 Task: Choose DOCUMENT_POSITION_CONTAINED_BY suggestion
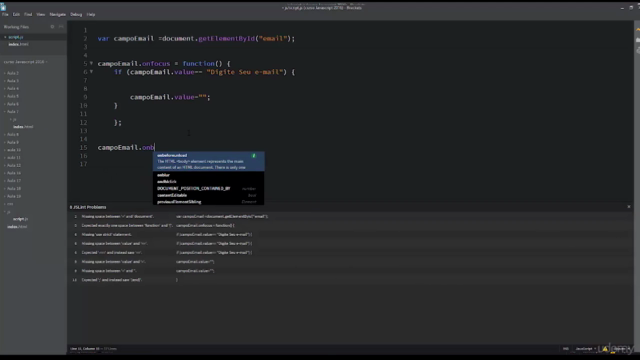(209, 189)
